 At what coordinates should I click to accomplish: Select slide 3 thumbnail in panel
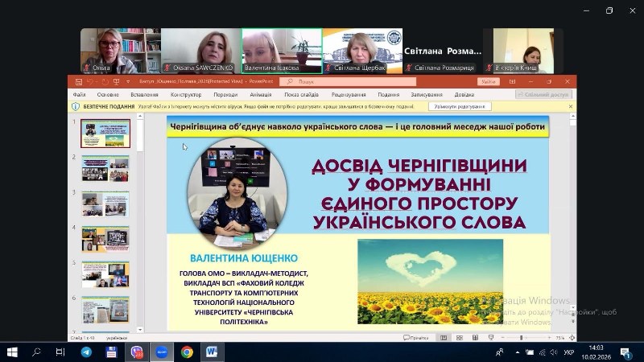(x=105, y=204)
